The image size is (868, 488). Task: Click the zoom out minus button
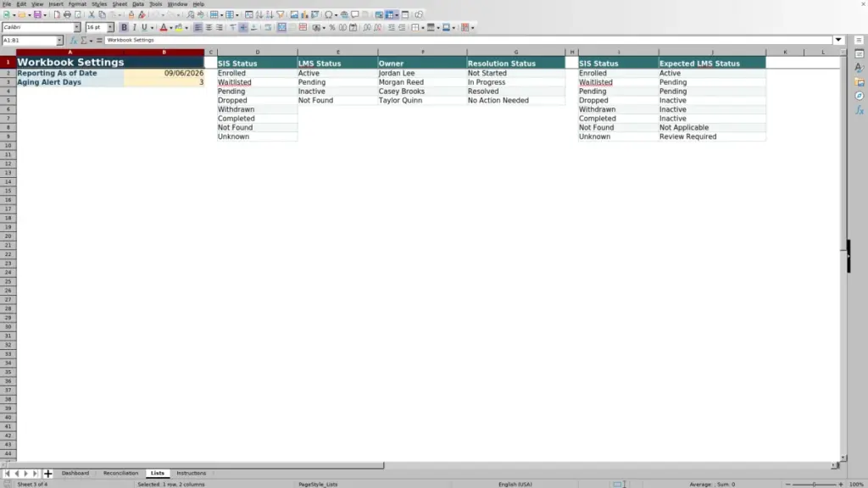coord(787,484)
